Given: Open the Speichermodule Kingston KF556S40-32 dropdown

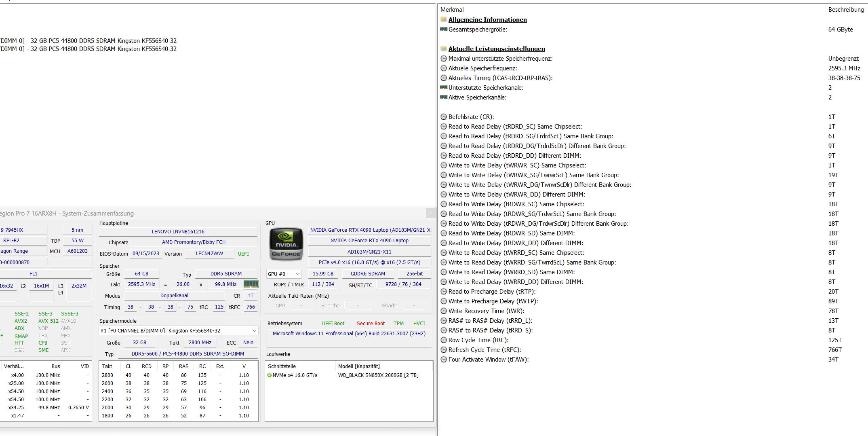Looking at the screenshot, I should tap(179, 330).
